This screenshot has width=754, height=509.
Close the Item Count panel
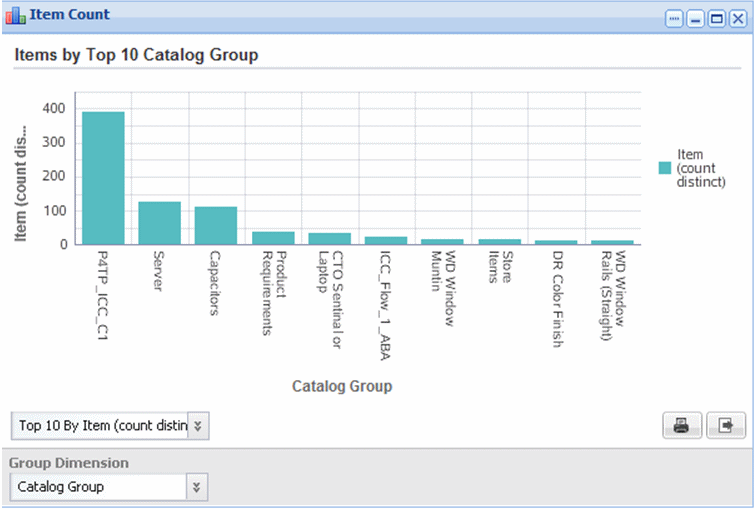coord(738,19)
